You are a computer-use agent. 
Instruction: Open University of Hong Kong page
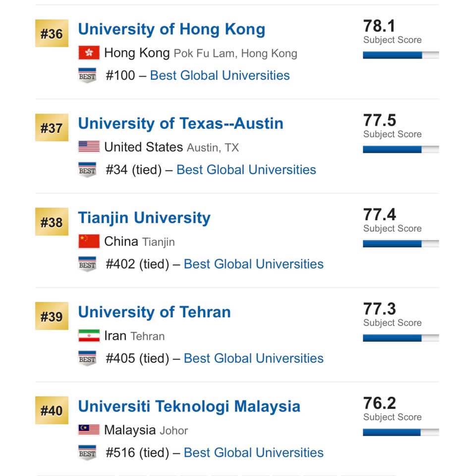[171, 29]
